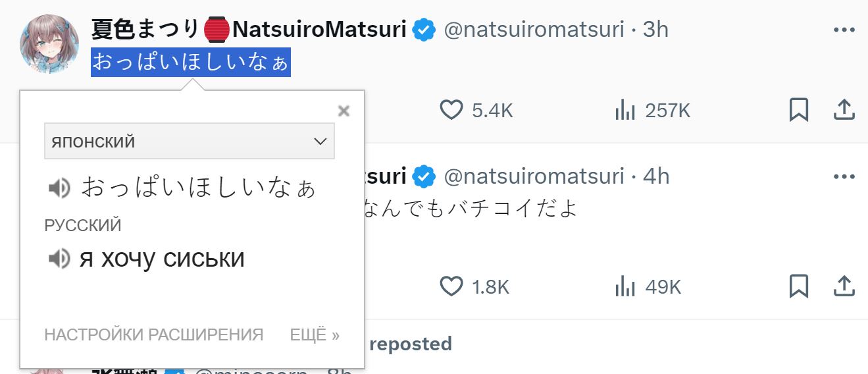
Task: Play audio of the Russian translation
Action: click(x=59, y=258)
